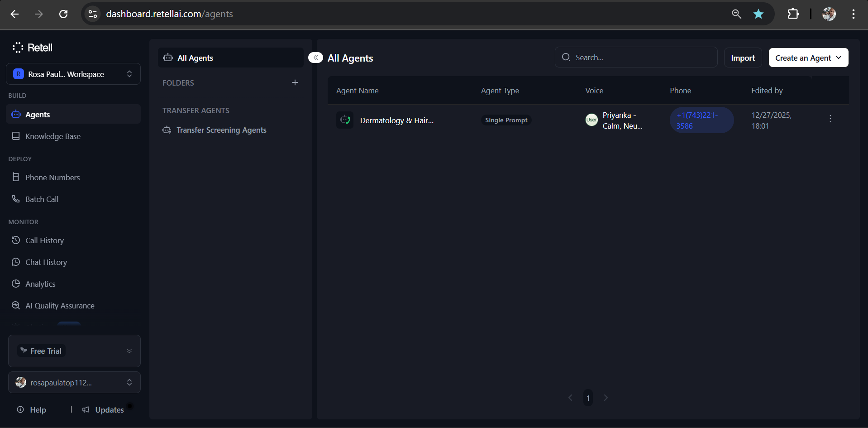This screenshot has width=868, height=428.
Task: Click the Dermatology agent robot icon
Action: coord(345,120)
